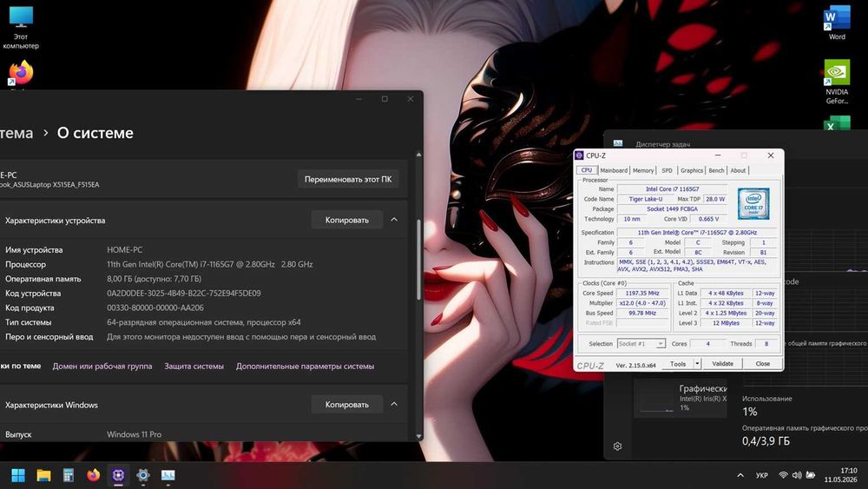Click the CPU-Z title bar app icon

pos(579,155)
